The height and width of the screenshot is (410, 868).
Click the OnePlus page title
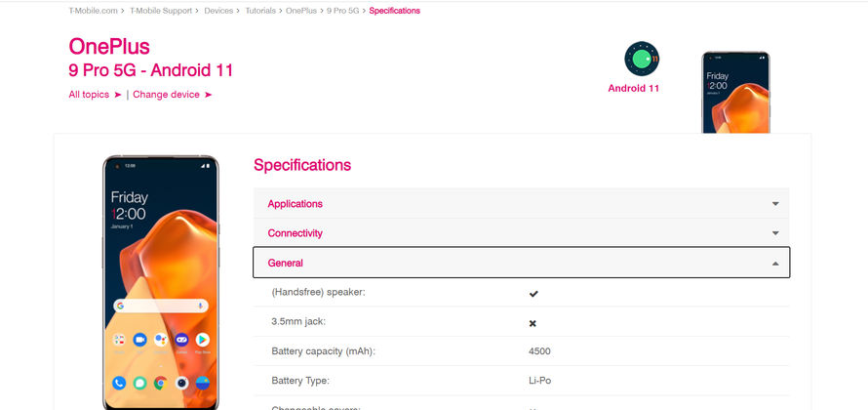point(109,47)
